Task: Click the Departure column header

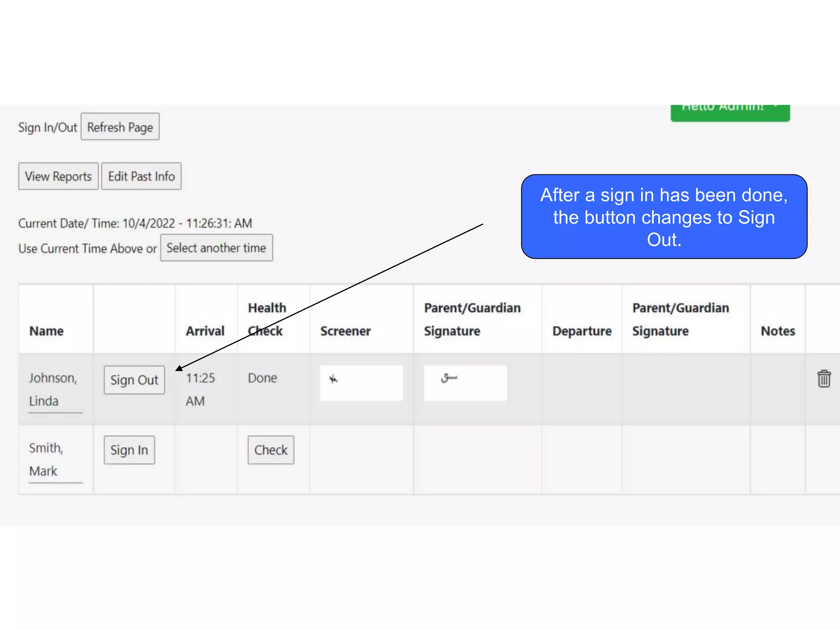Action: point(582,331)
